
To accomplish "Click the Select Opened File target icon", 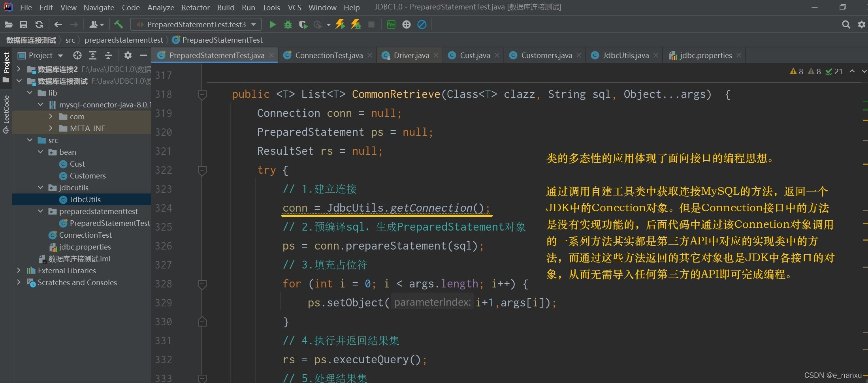I will click(77, 55).
